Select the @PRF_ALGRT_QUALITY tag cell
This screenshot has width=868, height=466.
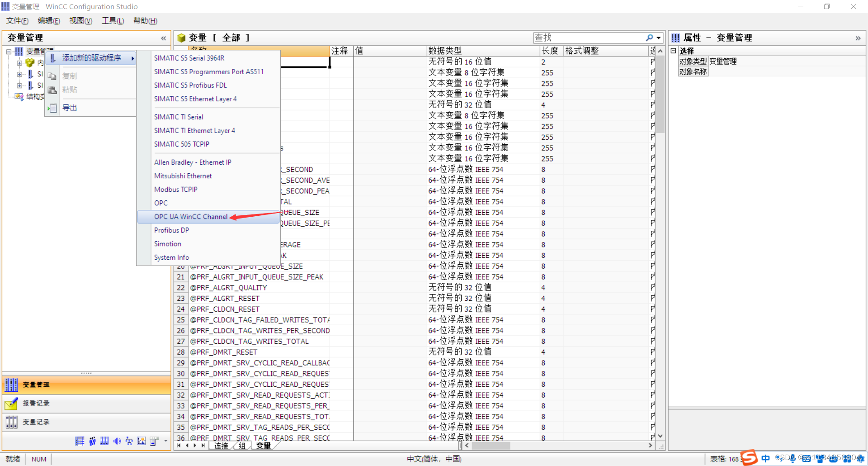(259, 288)
